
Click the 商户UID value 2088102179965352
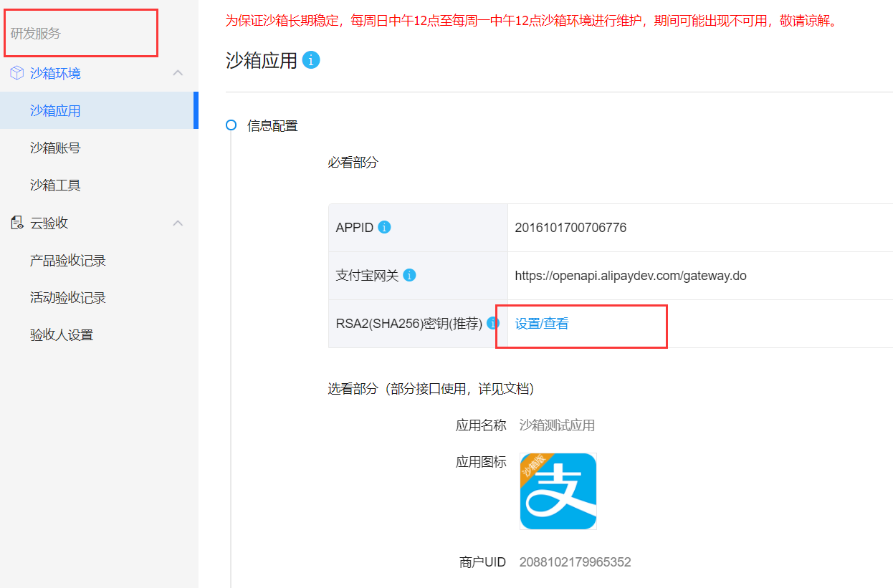pos(576,562)
